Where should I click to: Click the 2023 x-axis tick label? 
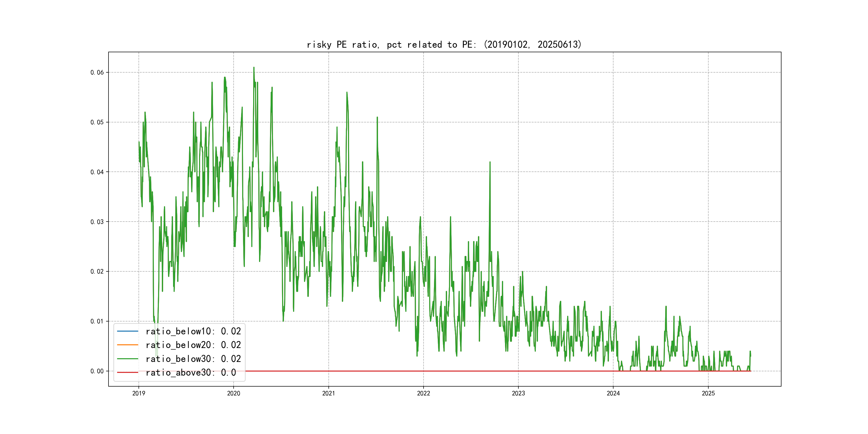pos(518,393)
